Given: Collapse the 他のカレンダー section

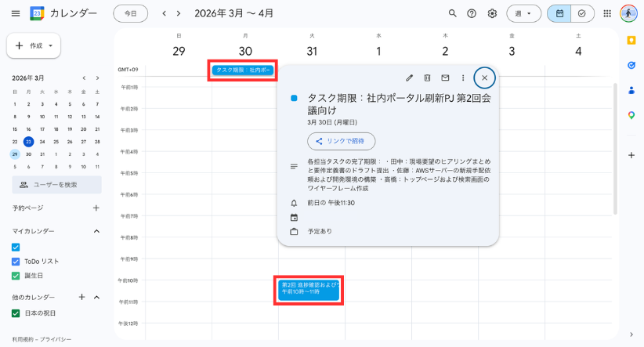Looking at the screenshot, I should pyautogui.click(x=96, y=297).
